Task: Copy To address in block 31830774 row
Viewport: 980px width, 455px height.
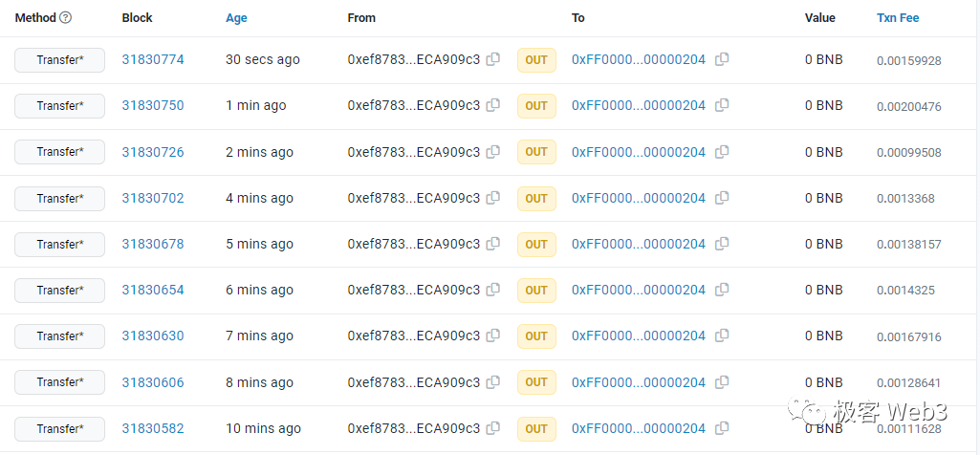Action: 722,59
